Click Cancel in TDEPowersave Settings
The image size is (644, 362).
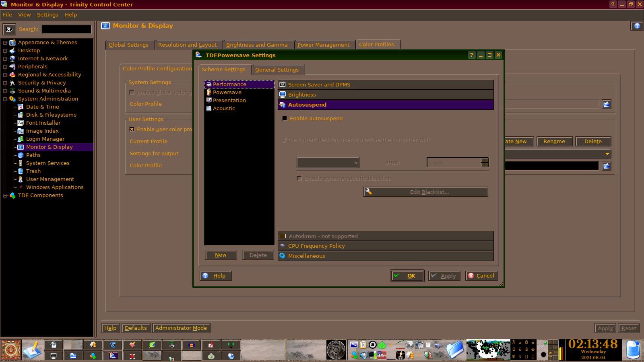481,276
